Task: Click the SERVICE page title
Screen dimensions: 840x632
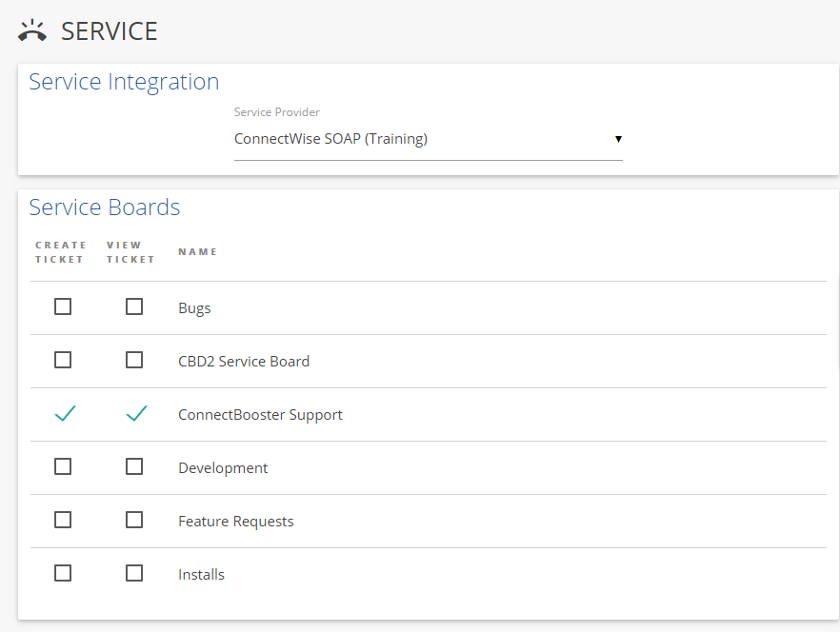Action: tap(110, 31)
